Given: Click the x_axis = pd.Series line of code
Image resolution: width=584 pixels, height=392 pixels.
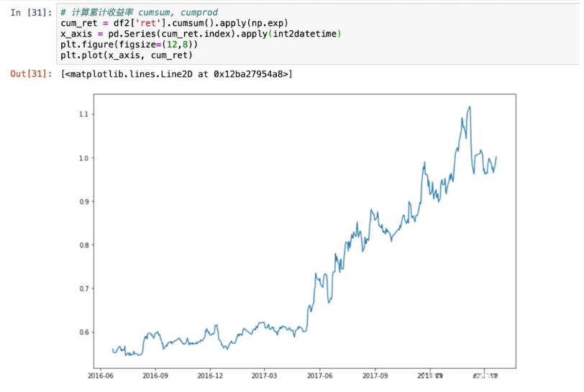Looking at the screenshot, I should pyautogui.click(x=201, y=34).
